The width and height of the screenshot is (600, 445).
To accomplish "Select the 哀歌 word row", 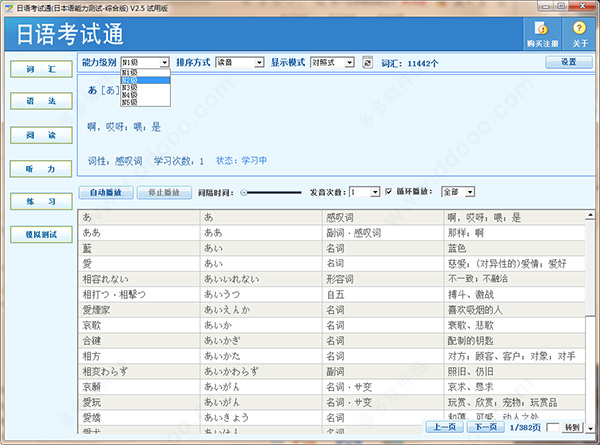I will [x=332, y=325].
